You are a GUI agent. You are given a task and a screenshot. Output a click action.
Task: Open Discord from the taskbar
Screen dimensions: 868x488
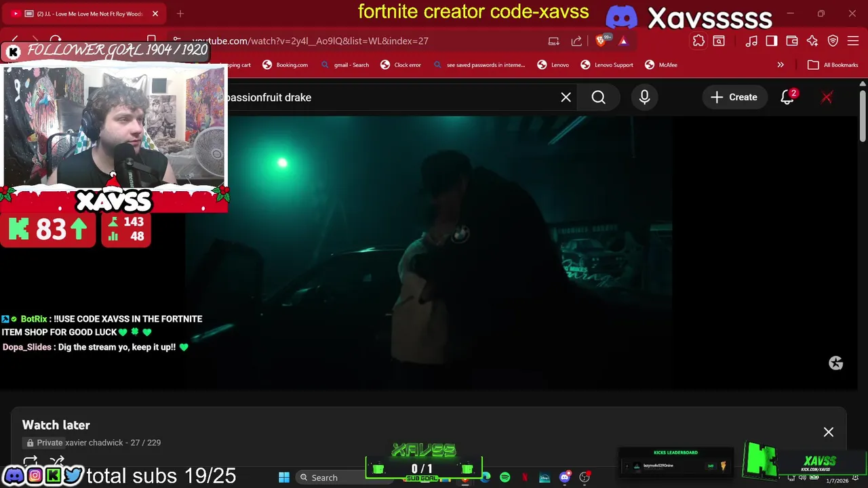(564, 477)
